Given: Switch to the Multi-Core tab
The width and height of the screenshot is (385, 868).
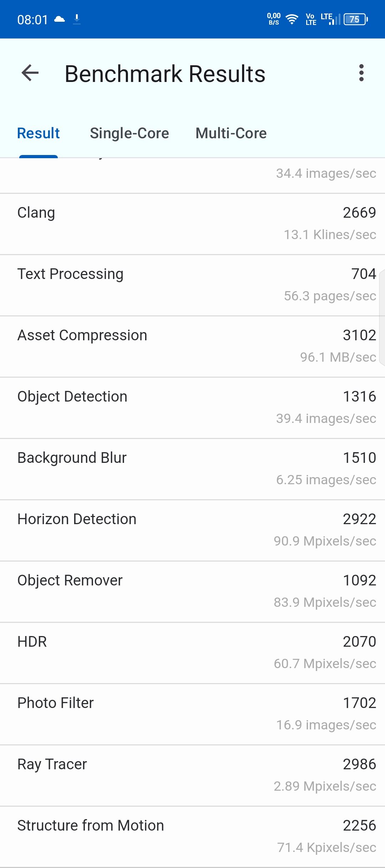Looking at the screenshot, I should click(x=231, y=133).
